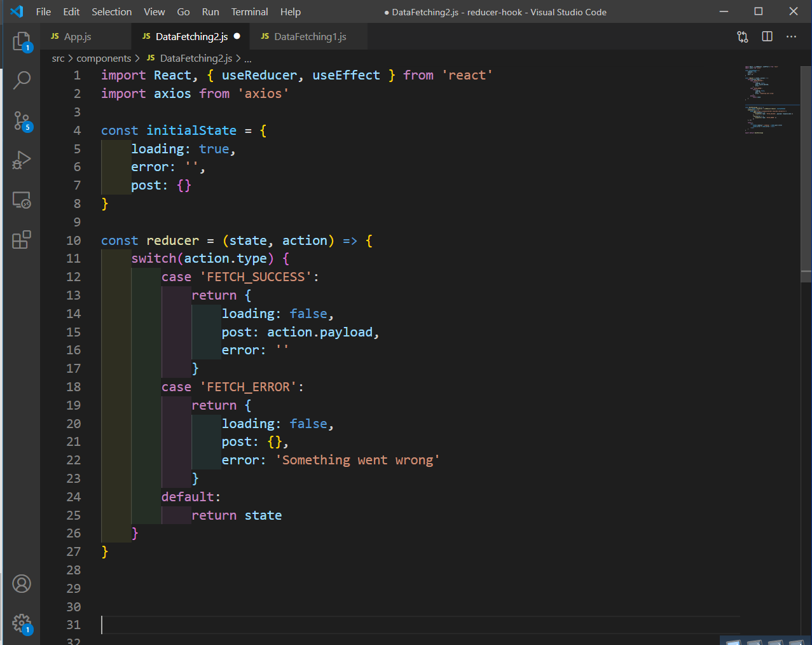
Task: Click the 'FETCH_ERROR' string
Action: pos(248,387)
